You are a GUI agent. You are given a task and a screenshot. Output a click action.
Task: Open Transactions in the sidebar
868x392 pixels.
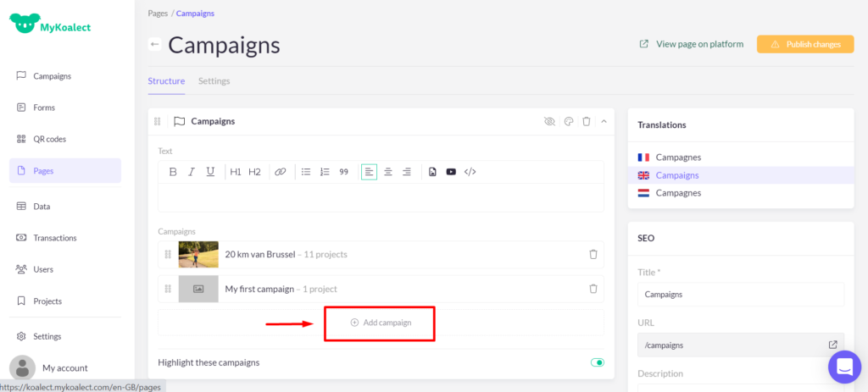pyautogui.click(x=54, y=238)
